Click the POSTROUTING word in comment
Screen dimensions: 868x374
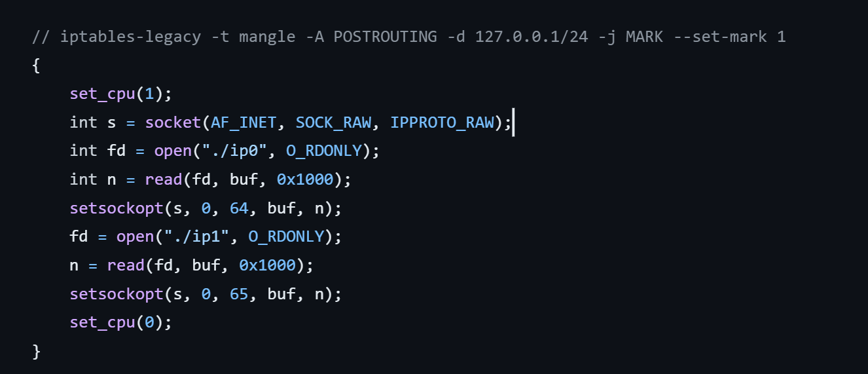385,37
